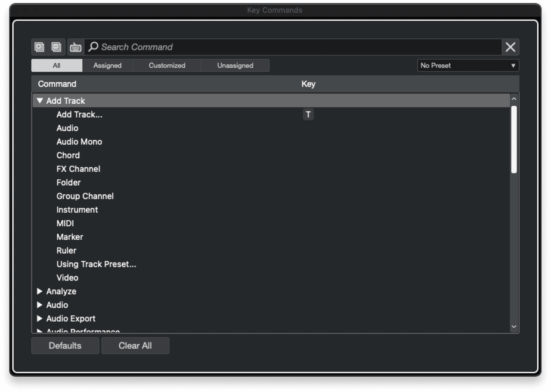Expand the Audio Export category
The height and width of the screenshot is (392, 551).
click(39, 318)
